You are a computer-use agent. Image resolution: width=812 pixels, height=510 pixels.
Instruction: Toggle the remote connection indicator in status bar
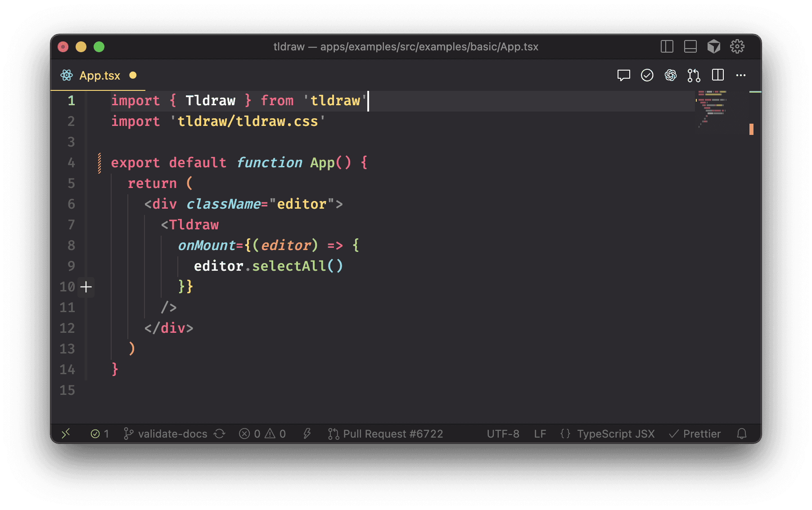66,434
